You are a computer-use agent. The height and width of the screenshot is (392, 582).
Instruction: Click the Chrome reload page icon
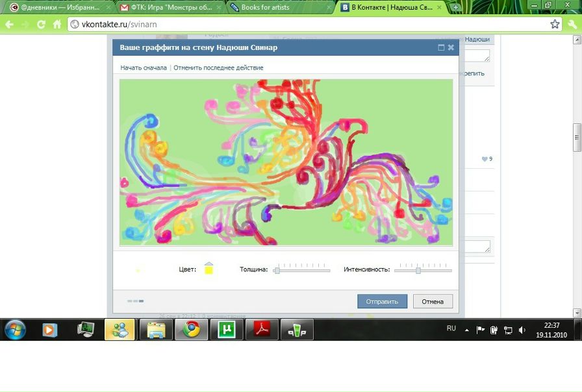[x=41, y=24]
